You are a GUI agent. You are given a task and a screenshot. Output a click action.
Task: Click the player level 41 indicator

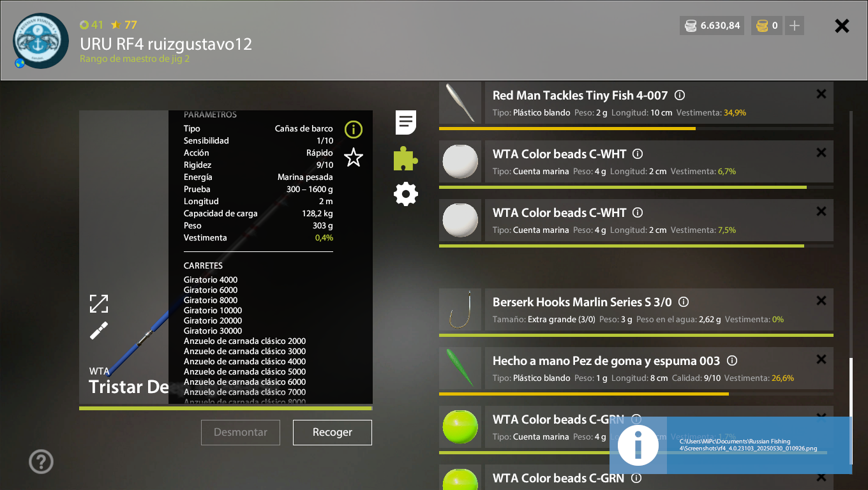pyautogui.click(x=92, y=25)
